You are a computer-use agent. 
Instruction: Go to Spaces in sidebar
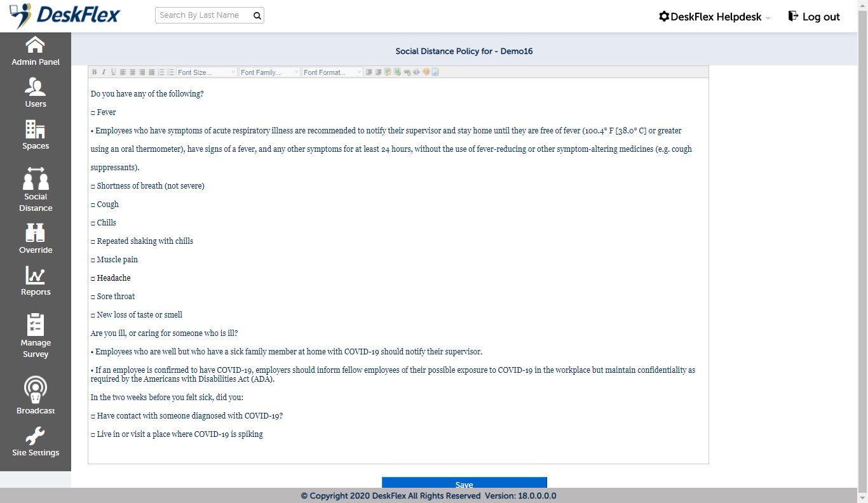coord(36,135)
